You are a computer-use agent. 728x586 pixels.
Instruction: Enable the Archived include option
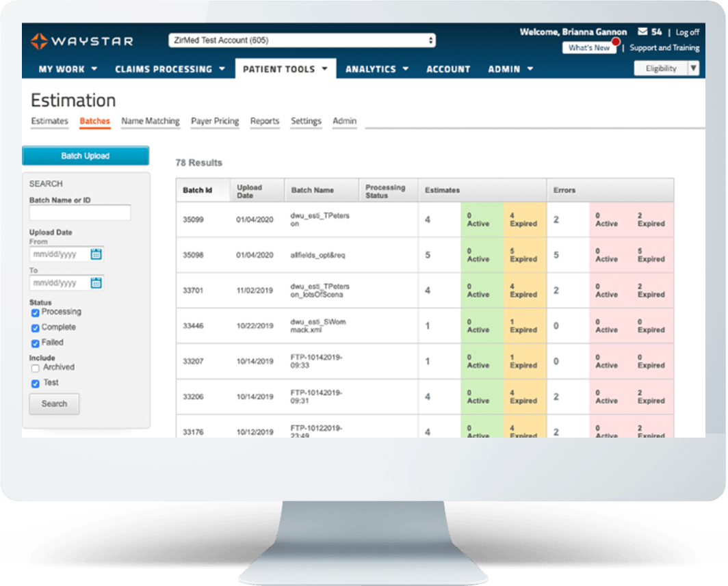[35, 367]
